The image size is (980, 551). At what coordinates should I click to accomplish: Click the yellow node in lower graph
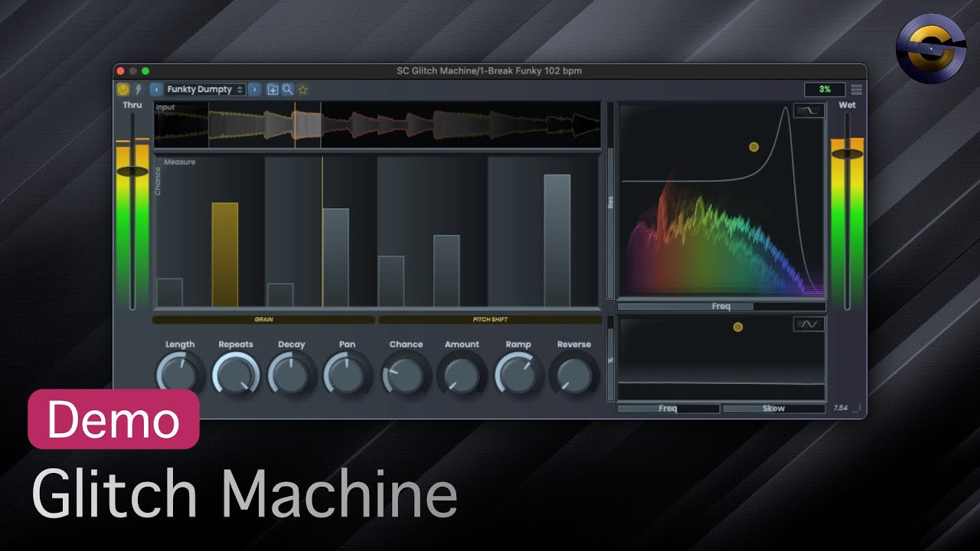[x=738, y=327]
